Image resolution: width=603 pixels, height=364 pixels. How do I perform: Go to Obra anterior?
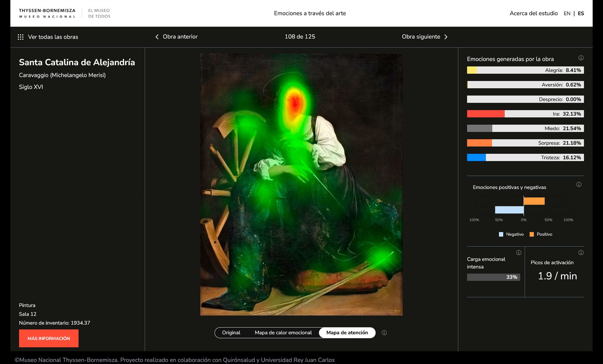pyautogui.click(x=180, y=37)
